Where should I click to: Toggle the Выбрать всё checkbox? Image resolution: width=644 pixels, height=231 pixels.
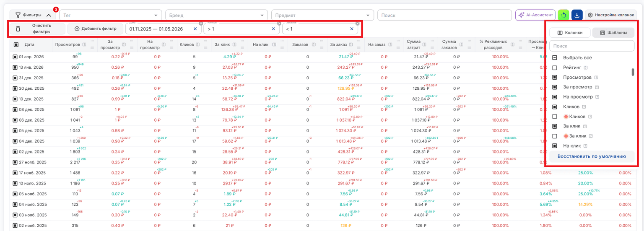point(555,58)
